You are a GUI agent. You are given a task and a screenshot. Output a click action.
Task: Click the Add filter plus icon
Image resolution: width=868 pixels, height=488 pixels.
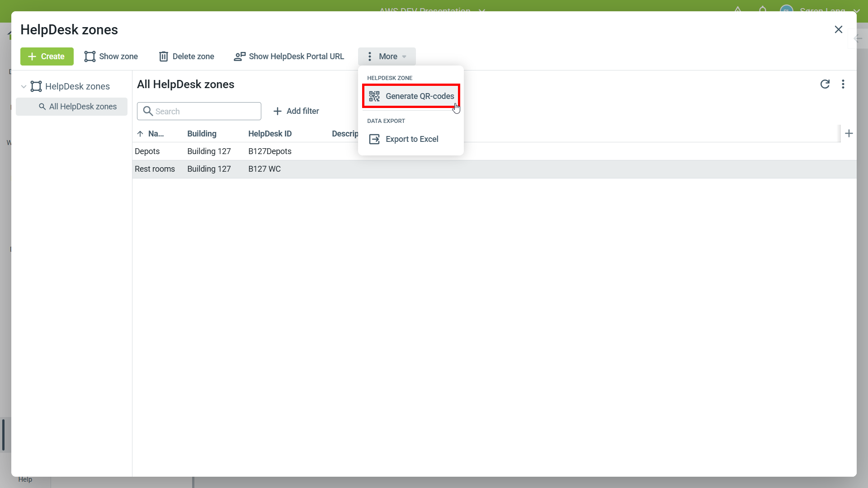[277, 111]
